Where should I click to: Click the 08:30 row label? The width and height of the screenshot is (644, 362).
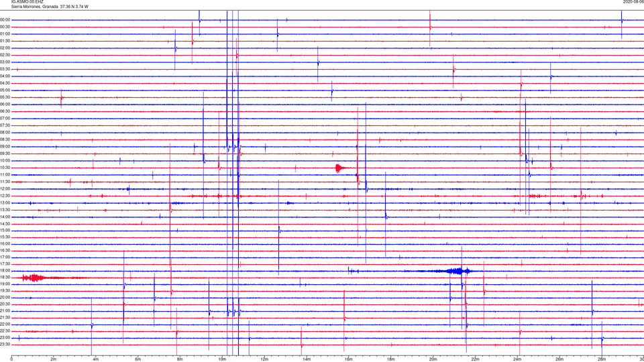[5, 139]
